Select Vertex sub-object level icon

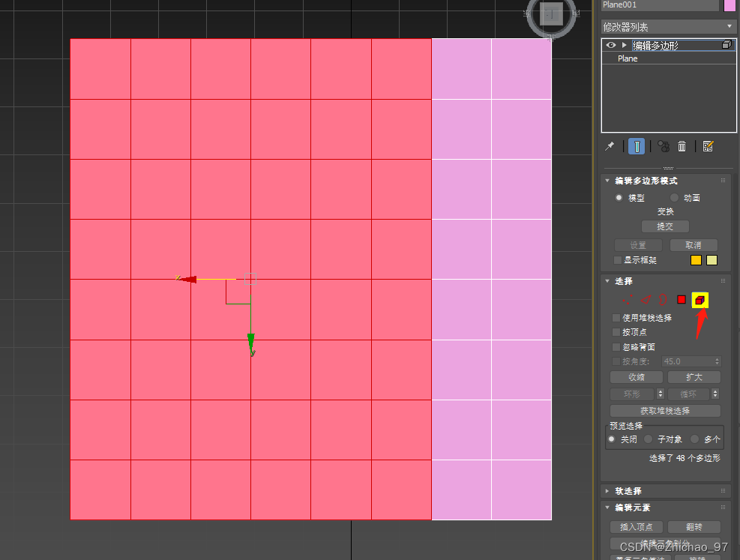(x=628, y=300)
